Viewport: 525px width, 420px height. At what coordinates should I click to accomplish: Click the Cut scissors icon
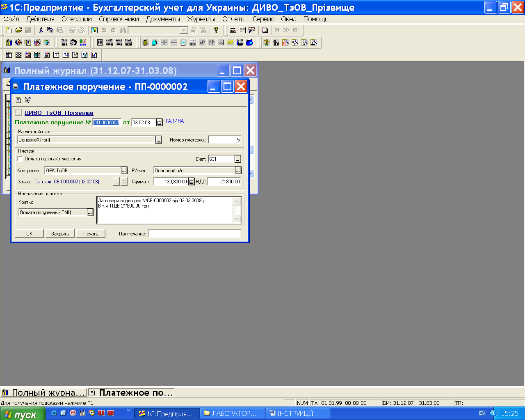41,30
